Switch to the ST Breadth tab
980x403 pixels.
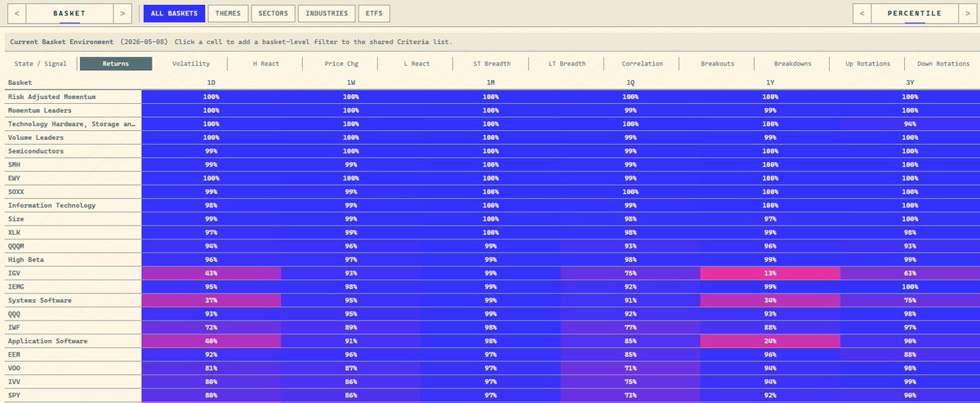point(492,64)
